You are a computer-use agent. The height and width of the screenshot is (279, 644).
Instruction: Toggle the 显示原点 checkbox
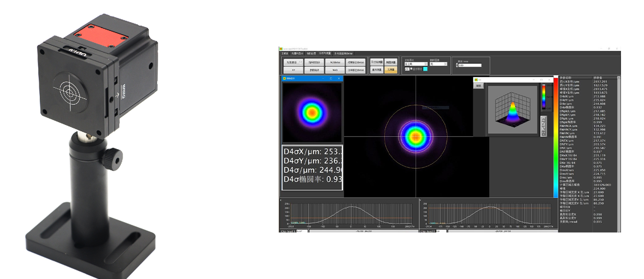pos(411,69)
